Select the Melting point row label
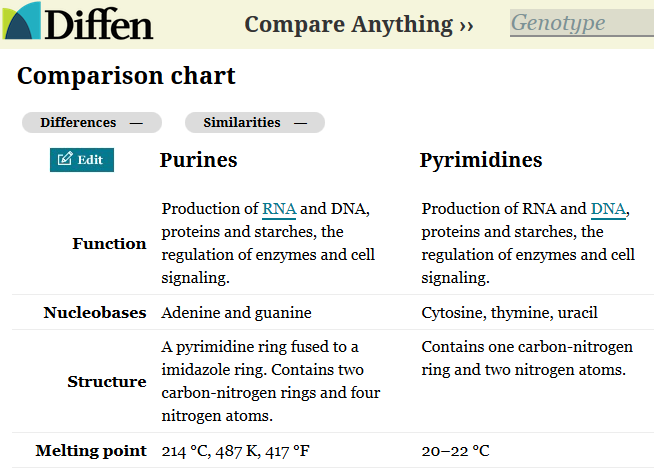The width and height of the screenshot is (654, 468). pos(91,450)
